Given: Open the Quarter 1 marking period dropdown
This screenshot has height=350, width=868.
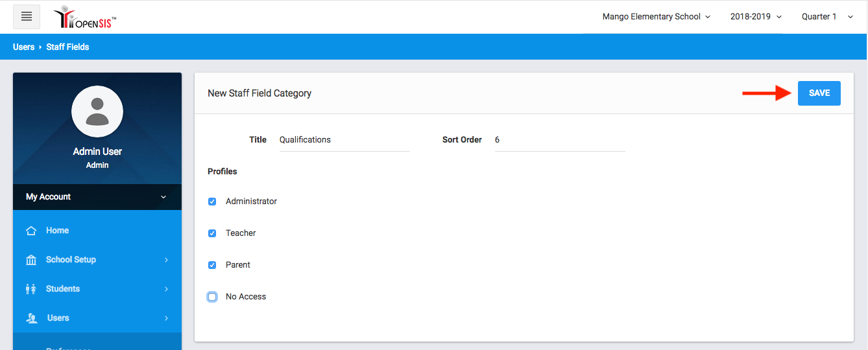Looking at the screenshot, I should point(826,17).
